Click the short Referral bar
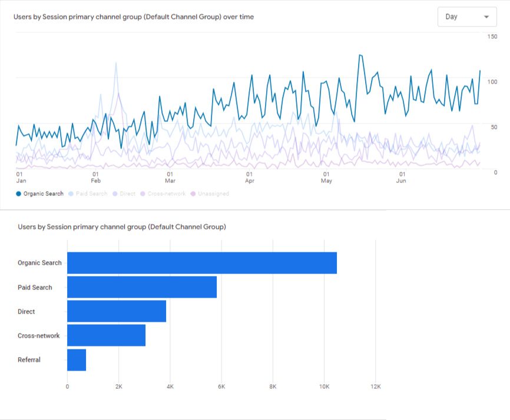Image resolution: width=510 pixels, height=420 pixels. [x=77, y=360]
